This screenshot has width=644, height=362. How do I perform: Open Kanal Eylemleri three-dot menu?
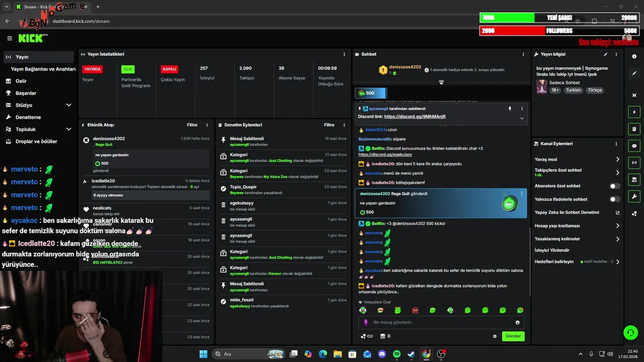tap(616, 144)
